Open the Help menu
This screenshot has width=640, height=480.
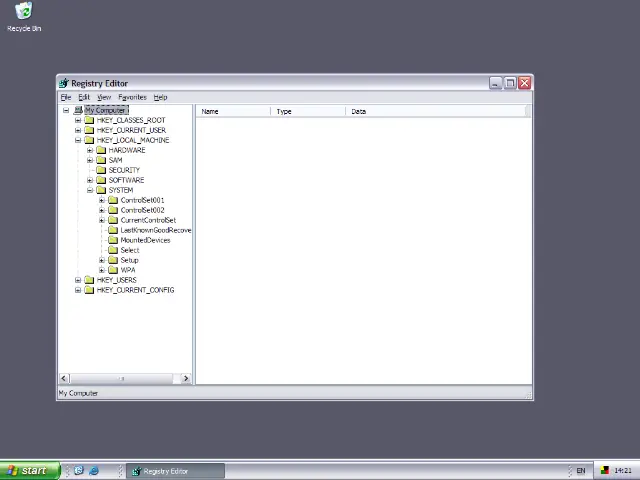tap(160, 97)
